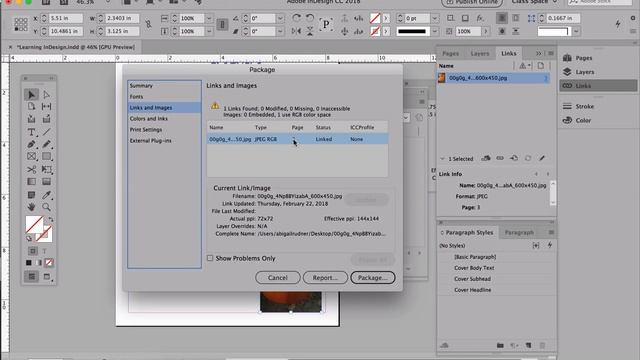Switch to Paragraph tab
Viewport: 640px width, 360px height.
pos(519,232)
